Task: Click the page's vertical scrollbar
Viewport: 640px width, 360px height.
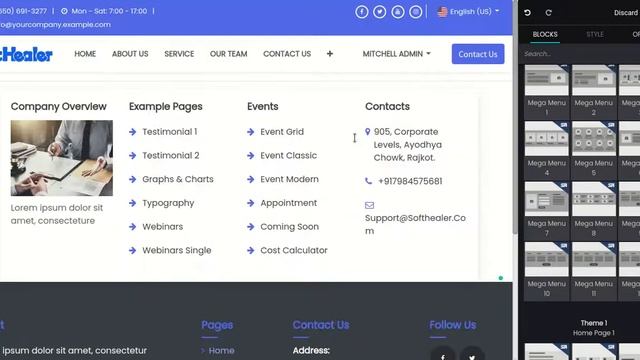Action: [515, 118]
